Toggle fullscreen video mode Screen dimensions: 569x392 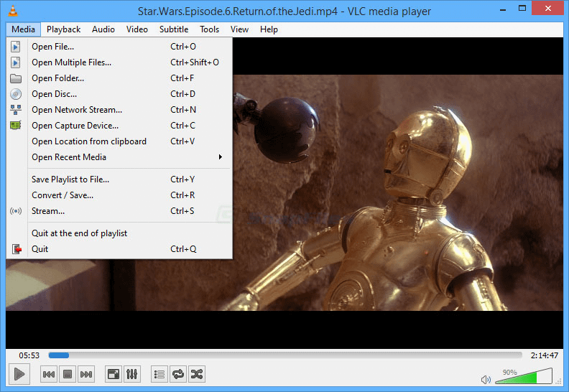114,374
